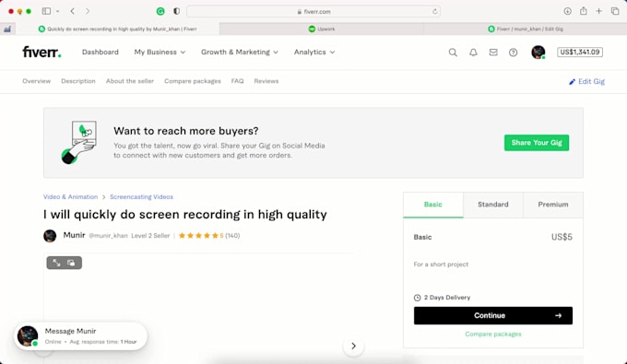
Task: Click the US$1,341.09 balance button
Action: (x=580, y=52)
